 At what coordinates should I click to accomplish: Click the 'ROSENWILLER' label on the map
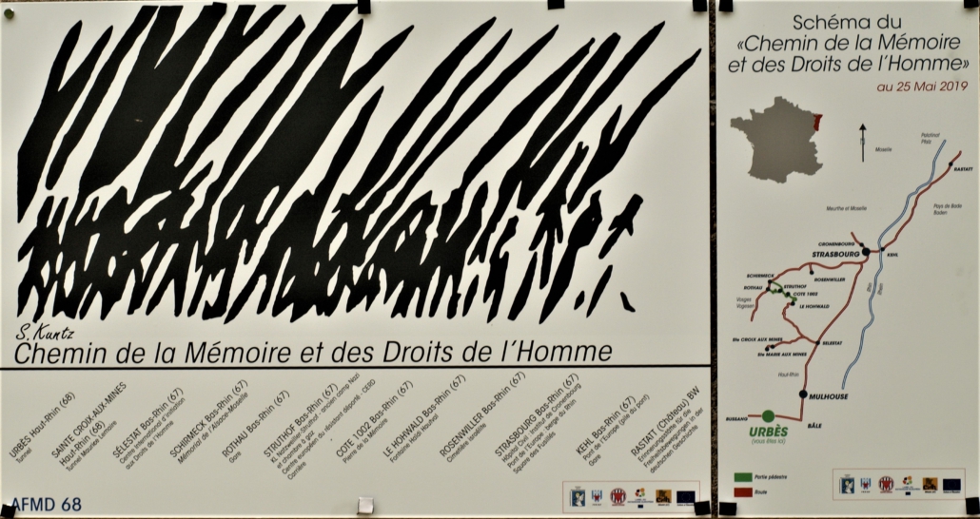[x=830, y=279]
